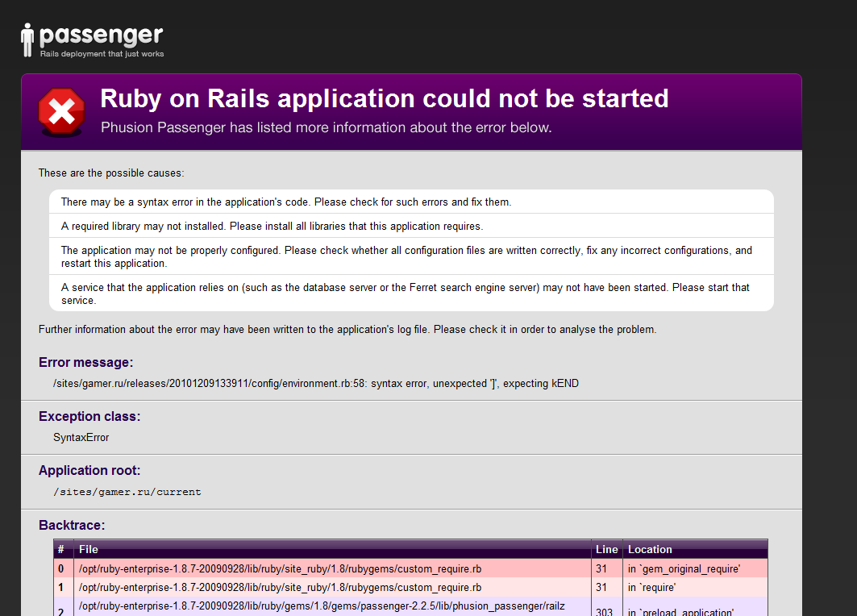Click the 'Rails deployment that just works' tagline
The width and height of the screenshot is (857, 616).
102,53
